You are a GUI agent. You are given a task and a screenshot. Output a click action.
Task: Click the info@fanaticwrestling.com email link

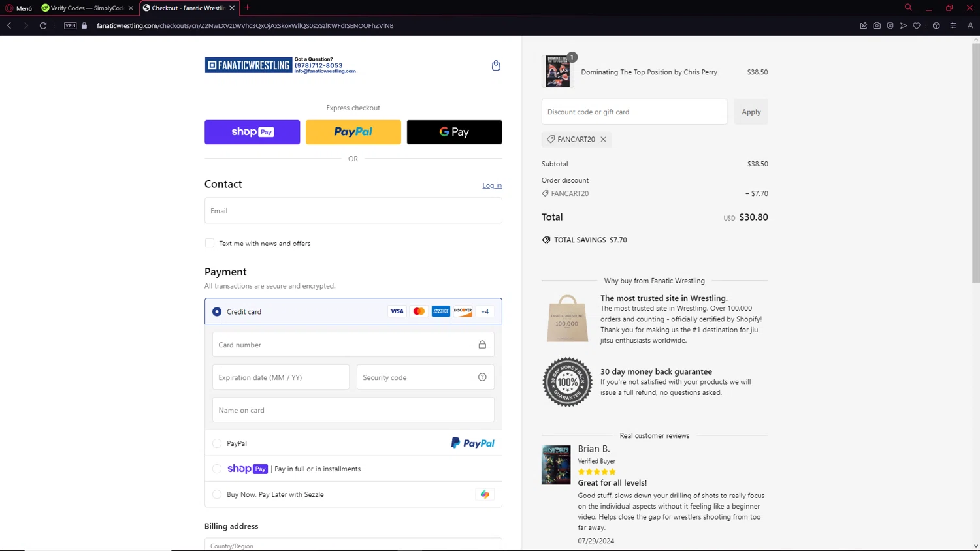point(325,71)
